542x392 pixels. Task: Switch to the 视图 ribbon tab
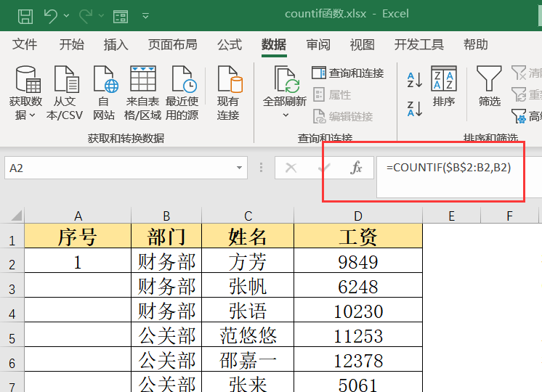click(x=363, y=44)
